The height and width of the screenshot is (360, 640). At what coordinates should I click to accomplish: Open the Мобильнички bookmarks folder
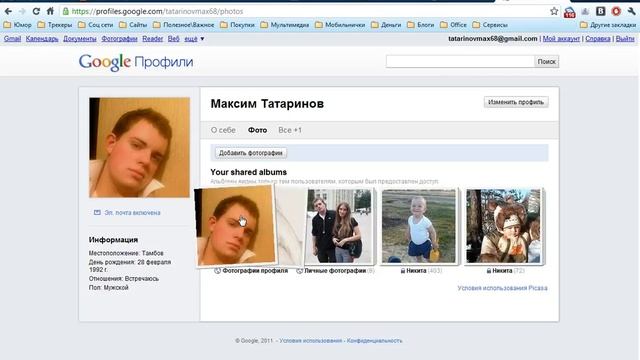pyautogui.click(x=340, y=25)
